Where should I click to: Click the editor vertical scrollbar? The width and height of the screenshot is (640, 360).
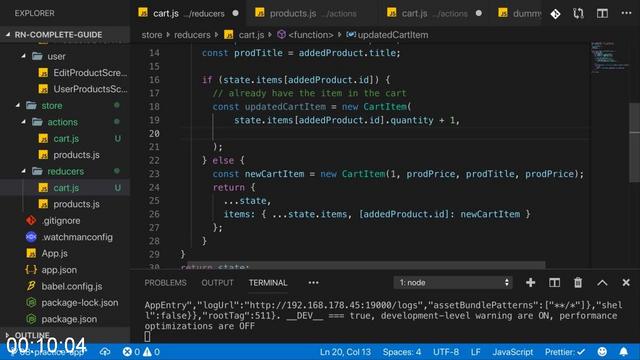[635, 142]
